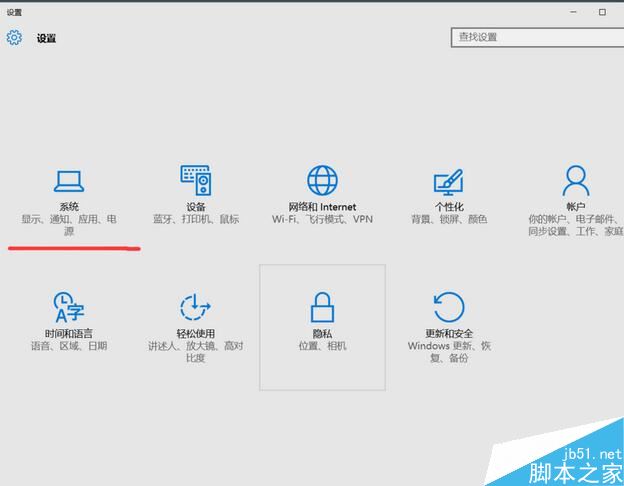This screenshot has height=486, width=624.
Task: Click the 设置 heading beside the gear
Action: click(x=46, y=38)
